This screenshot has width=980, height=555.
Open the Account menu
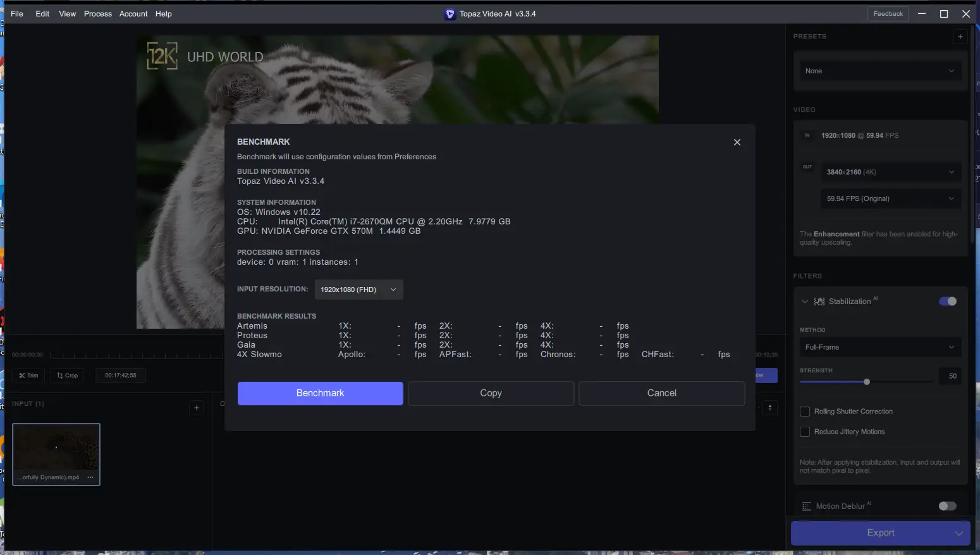(133, 14)
